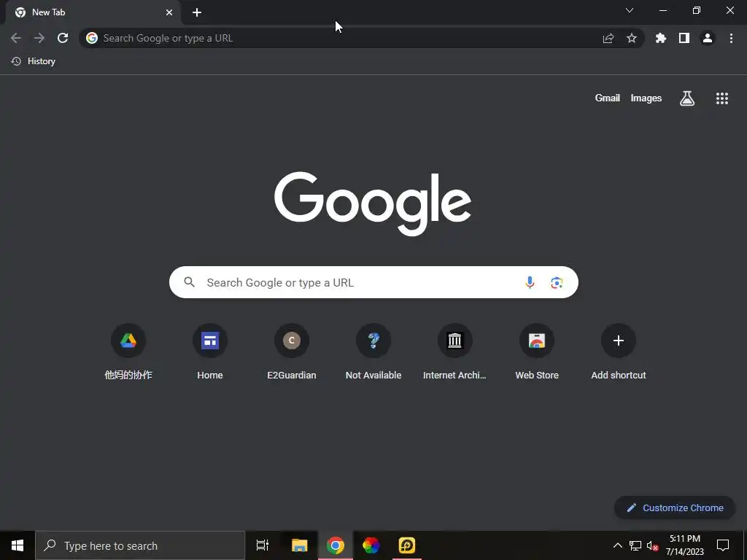This screenshot has height=560, width=747.
Task: Open the notification center icon
Action: point(723,545)
